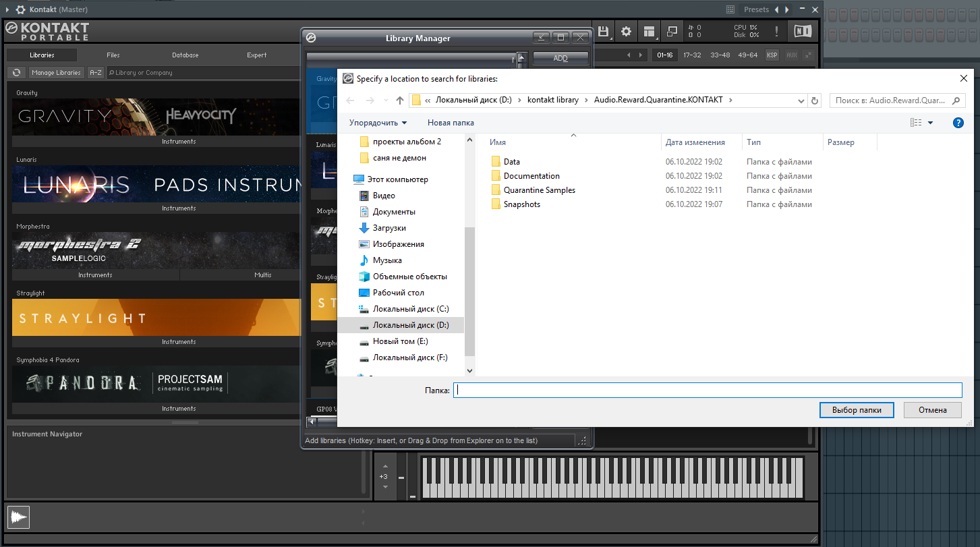
Task: Go to previous preset arrow
Action: pos(776,9)
